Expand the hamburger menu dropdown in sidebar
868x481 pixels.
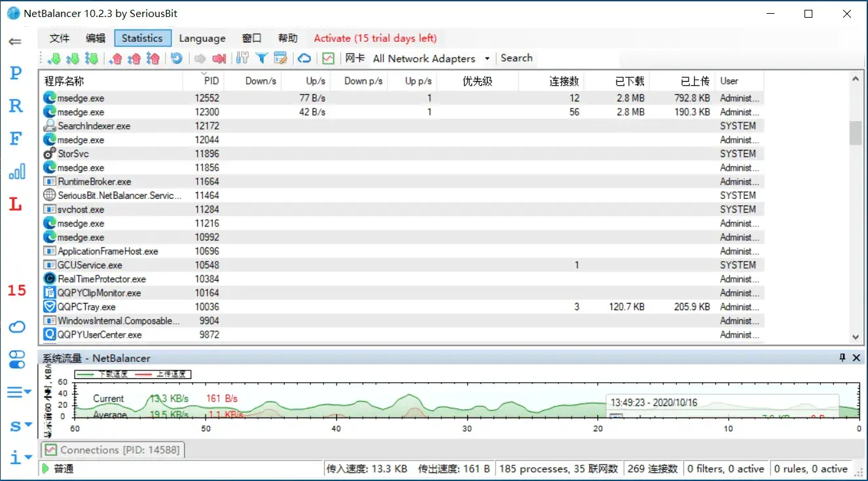click(x=19, y=392)
